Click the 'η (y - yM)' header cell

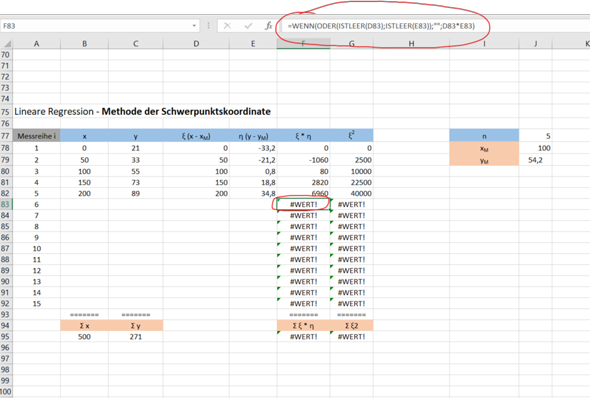253,136
